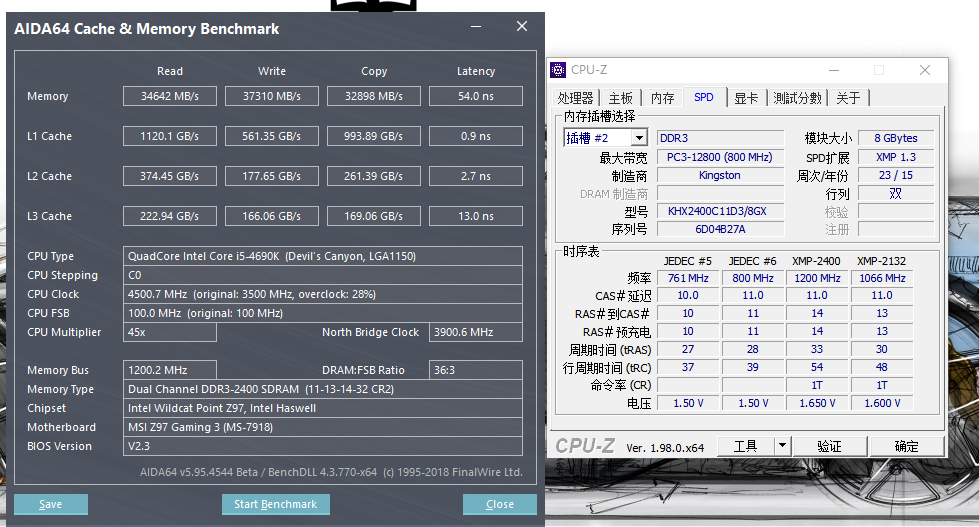The width and height of the screenshot is (979, 527).
Task: Click the Motherboard field MSI Z97 Gaming 3
Action: [x=323, y=427]
